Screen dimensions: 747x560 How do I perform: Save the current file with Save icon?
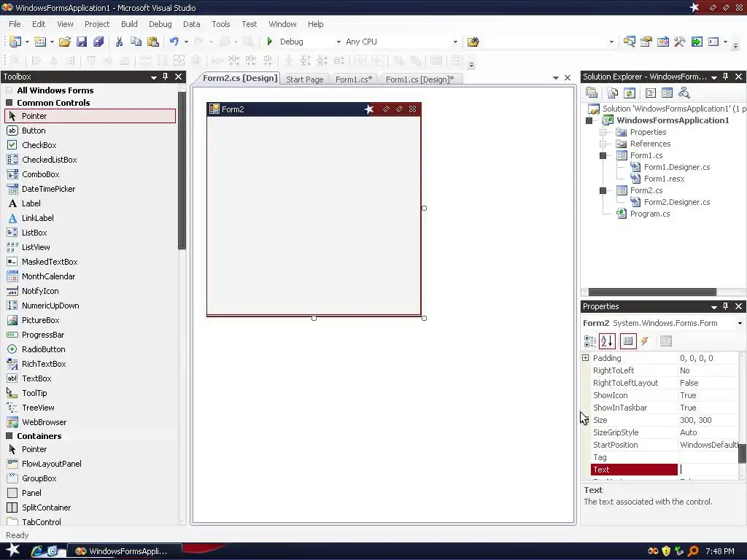[x=82, y=42]
